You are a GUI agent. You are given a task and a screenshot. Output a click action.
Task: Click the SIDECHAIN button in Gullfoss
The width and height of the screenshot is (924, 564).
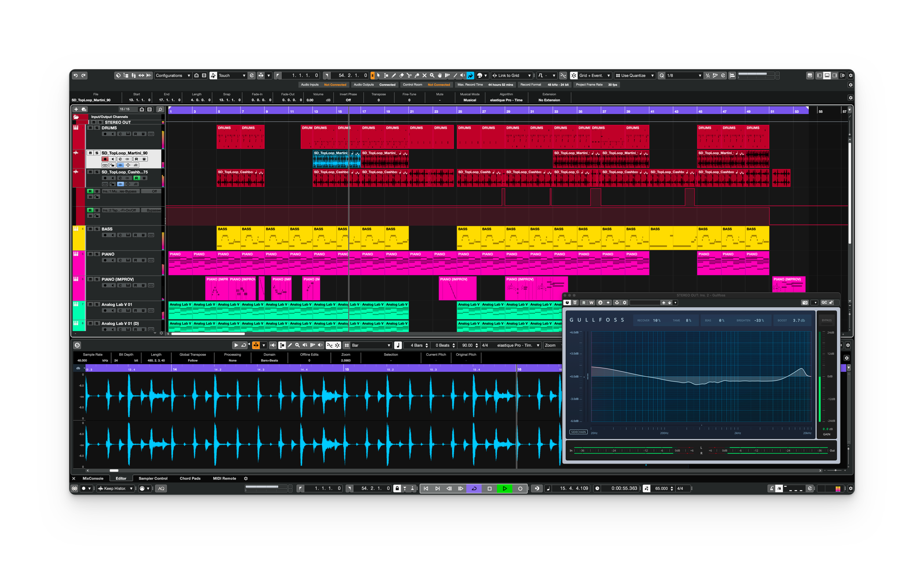point(578,432)
